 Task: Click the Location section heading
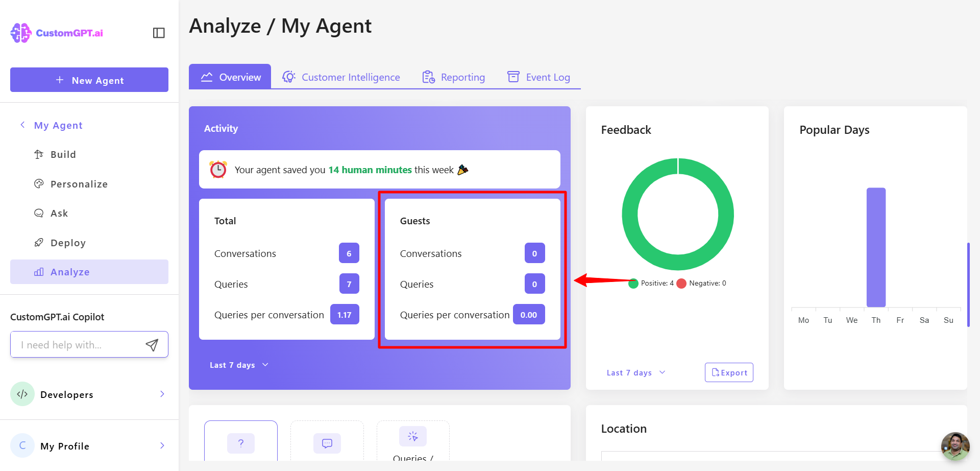[x=624, y=429]
